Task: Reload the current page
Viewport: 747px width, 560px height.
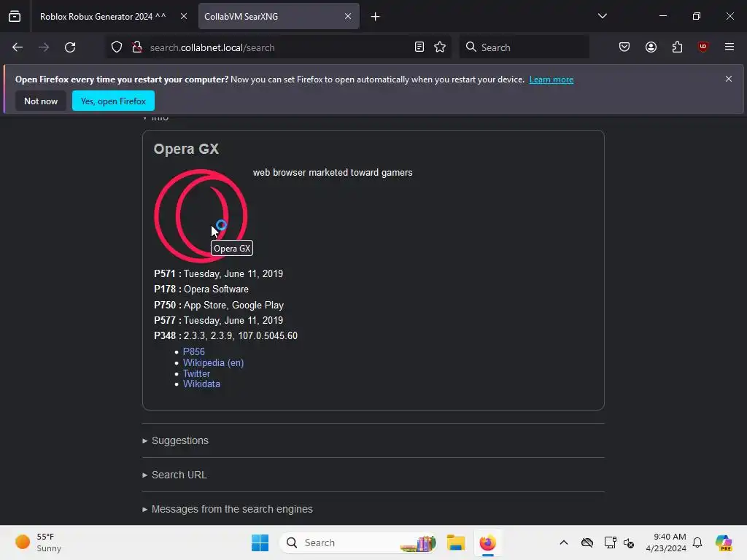Action: (70, 47)
